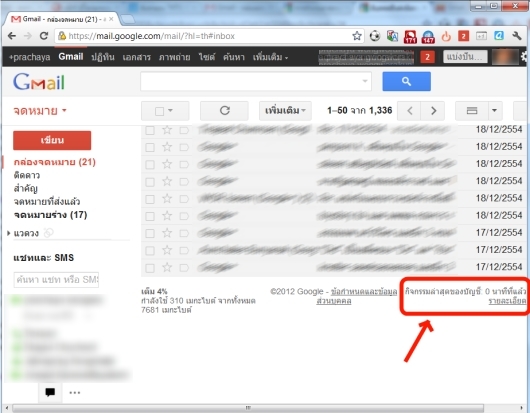Screen dimensions: 530x413
Task: Click the blue search button
Action: [x=406, y=81]
